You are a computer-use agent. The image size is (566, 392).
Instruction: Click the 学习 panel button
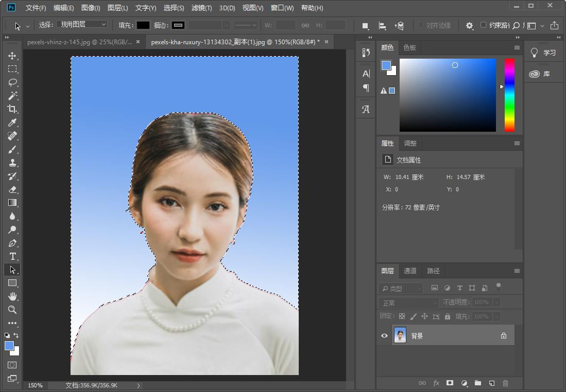point(544,52)
